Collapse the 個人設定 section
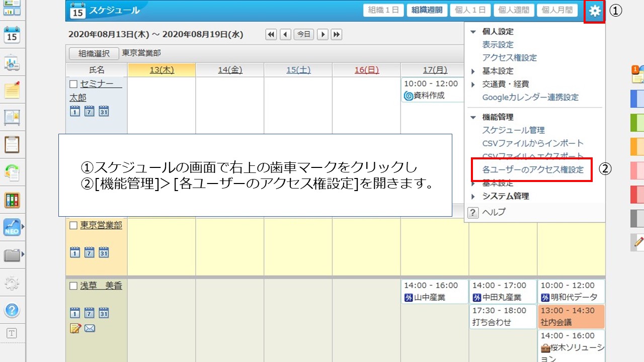644x362 pixels. click(473, 32)
